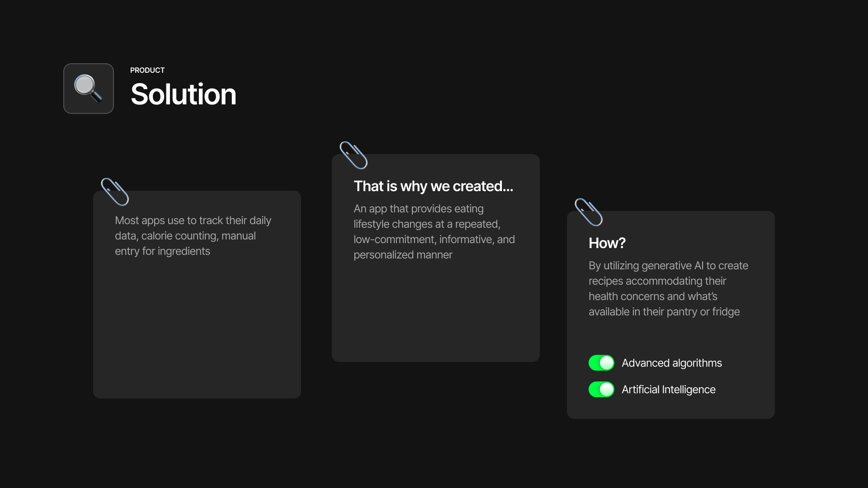
Task: Click the 'How?' heading
Action: click(x=607, y=243)
